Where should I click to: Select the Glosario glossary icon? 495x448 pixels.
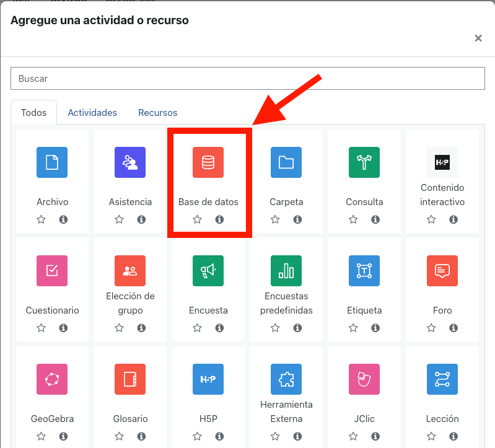click(130, 379)
